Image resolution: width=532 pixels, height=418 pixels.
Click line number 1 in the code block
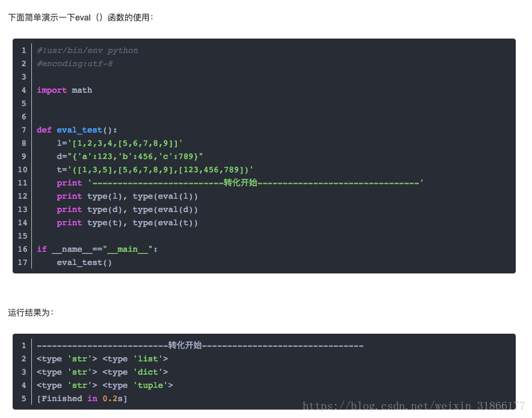coord(23,50)
